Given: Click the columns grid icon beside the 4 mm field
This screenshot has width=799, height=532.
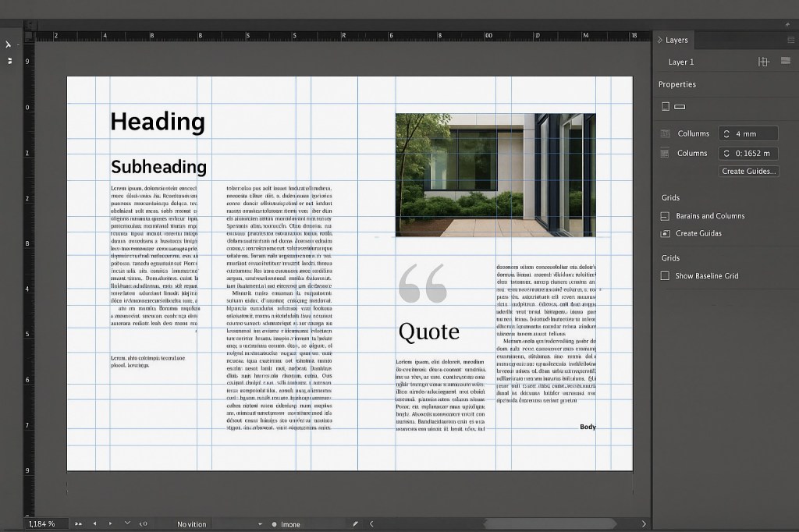Looking at the screenshot, I should coord(666,133).
